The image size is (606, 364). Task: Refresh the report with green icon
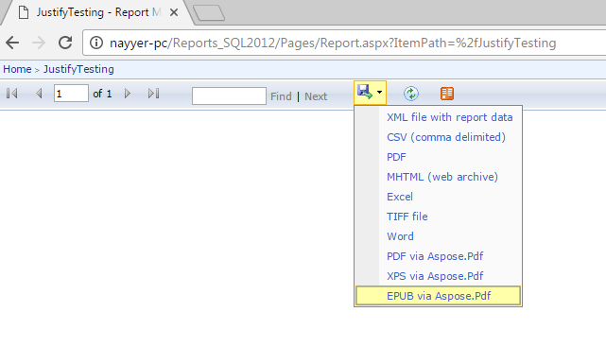[411, 94]
